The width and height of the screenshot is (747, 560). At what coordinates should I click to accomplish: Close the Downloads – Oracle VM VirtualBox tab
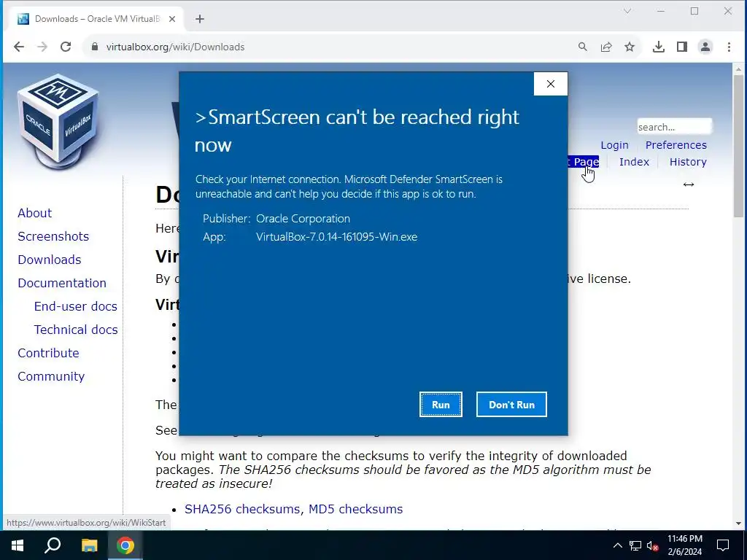point(172,19)
